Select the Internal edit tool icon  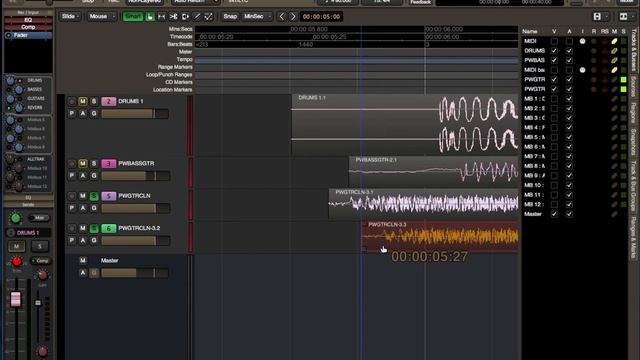[208, 17]
